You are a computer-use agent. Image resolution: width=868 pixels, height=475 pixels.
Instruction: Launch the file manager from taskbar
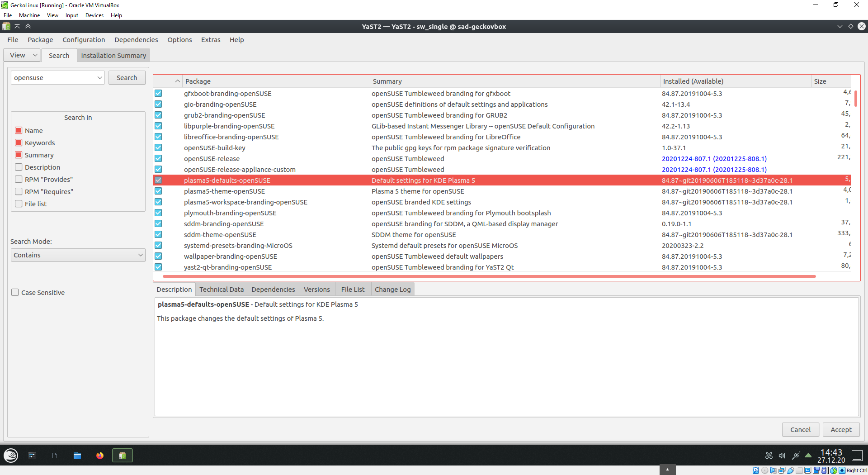click(x=77, y=456)
